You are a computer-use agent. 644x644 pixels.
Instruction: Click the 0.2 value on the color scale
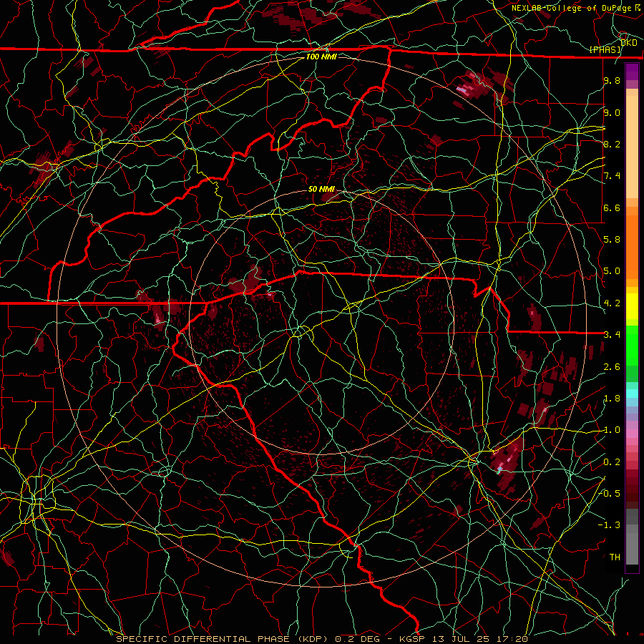click(x=612, y=462)
